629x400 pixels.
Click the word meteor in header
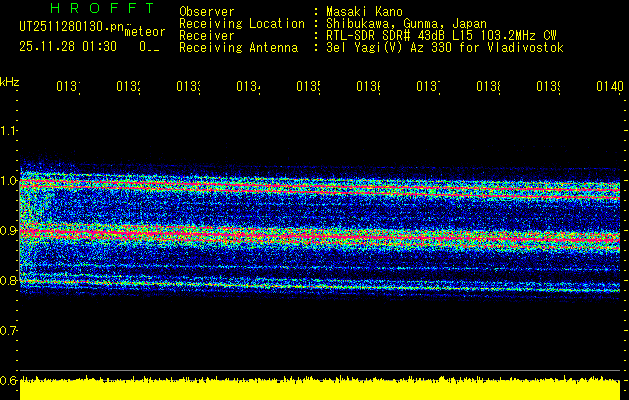(x=144, y=32)
